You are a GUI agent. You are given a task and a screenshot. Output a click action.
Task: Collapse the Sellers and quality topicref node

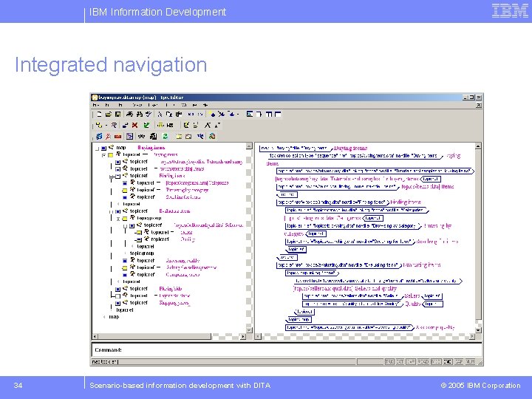pos(125,225)
